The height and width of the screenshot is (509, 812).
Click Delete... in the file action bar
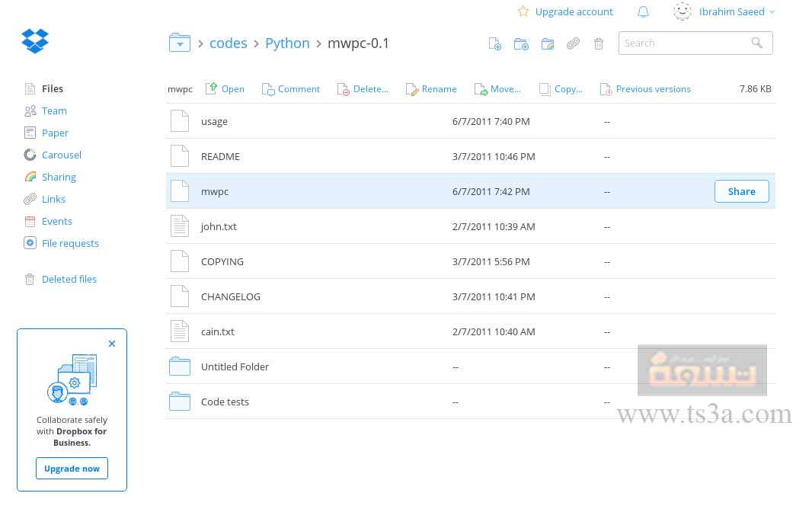(363, 89)
